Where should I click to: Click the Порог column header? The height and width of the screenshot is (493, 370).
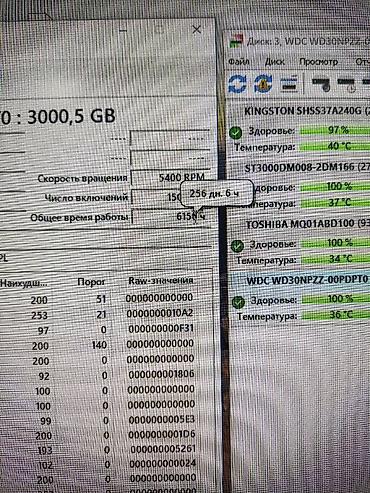pos(91,282)
